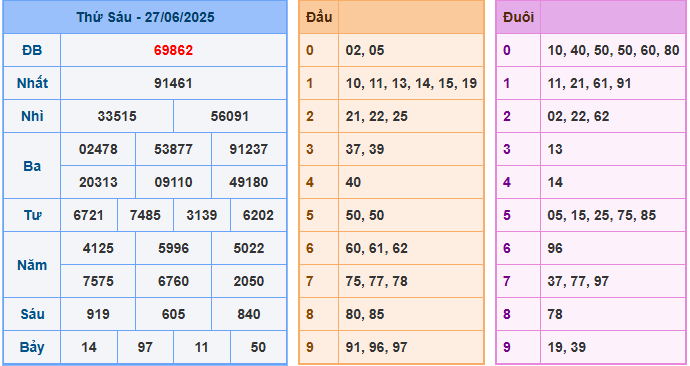Click Tư prize number 6721
Screen dimensions: 690x366
tap(88, 215)
